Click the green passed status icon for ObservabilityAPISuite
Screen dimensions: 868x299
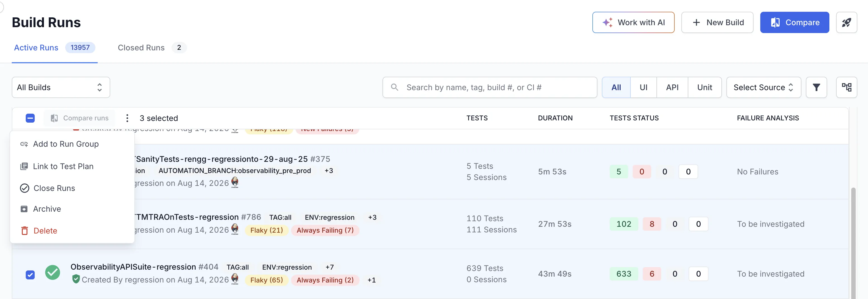(x=53, y=272)
